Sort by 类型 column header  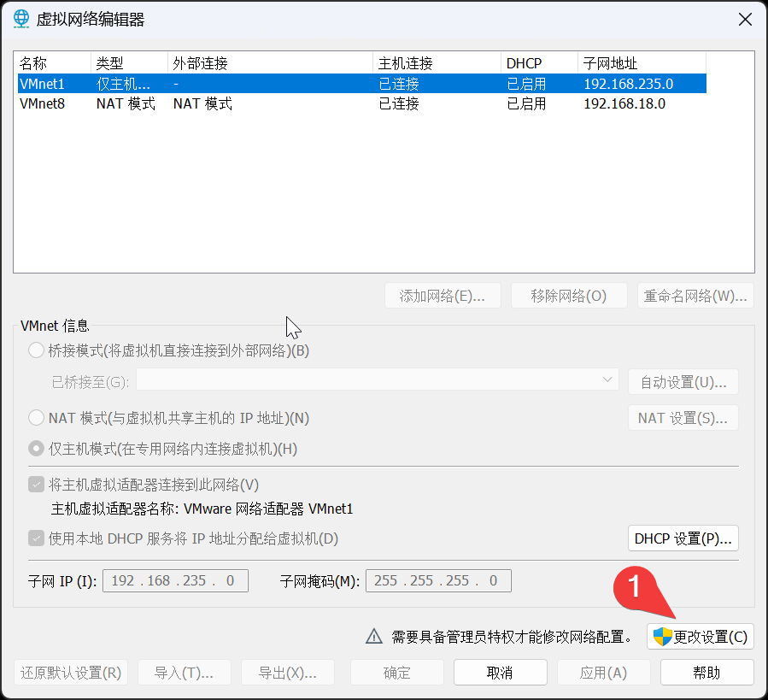tap(129, 63)
